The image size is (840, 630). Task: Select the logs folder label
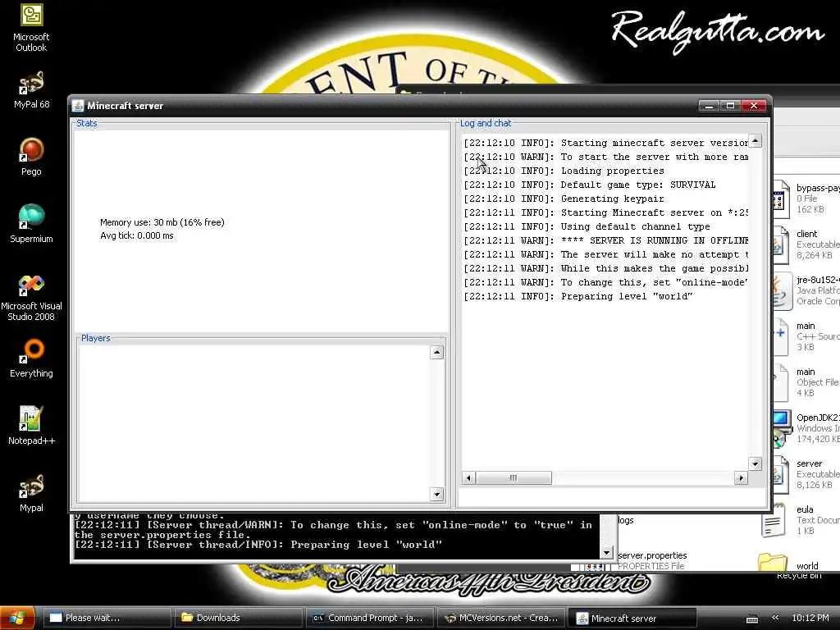click(x=626, y=520)
